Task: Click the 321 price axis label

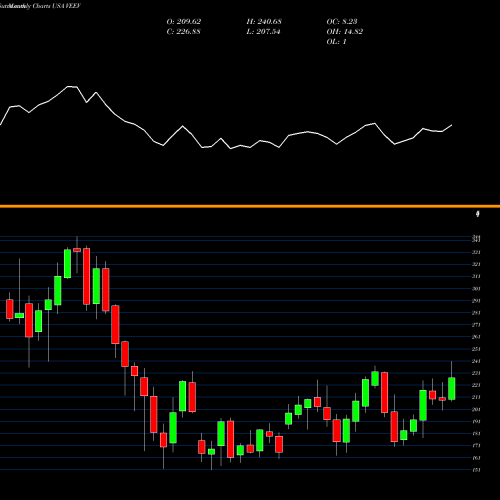Action: (476, 264)
